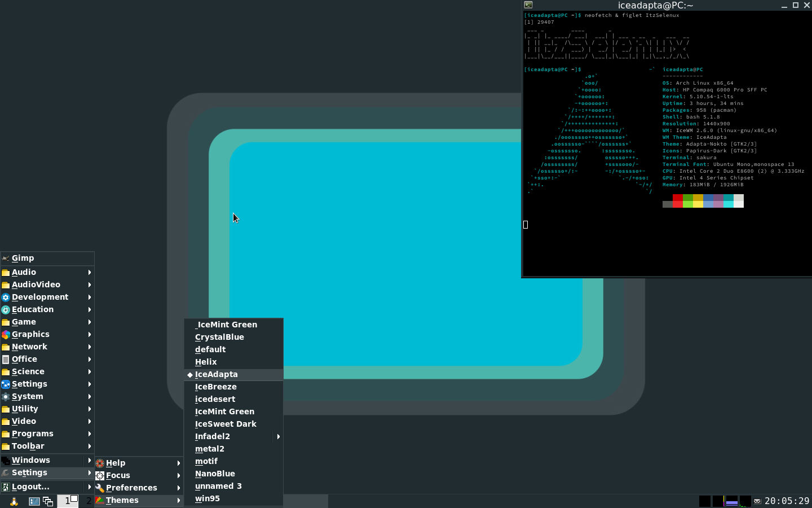Expand the Programs submenu
The image size is (812, 508).
tap(47, 433)
